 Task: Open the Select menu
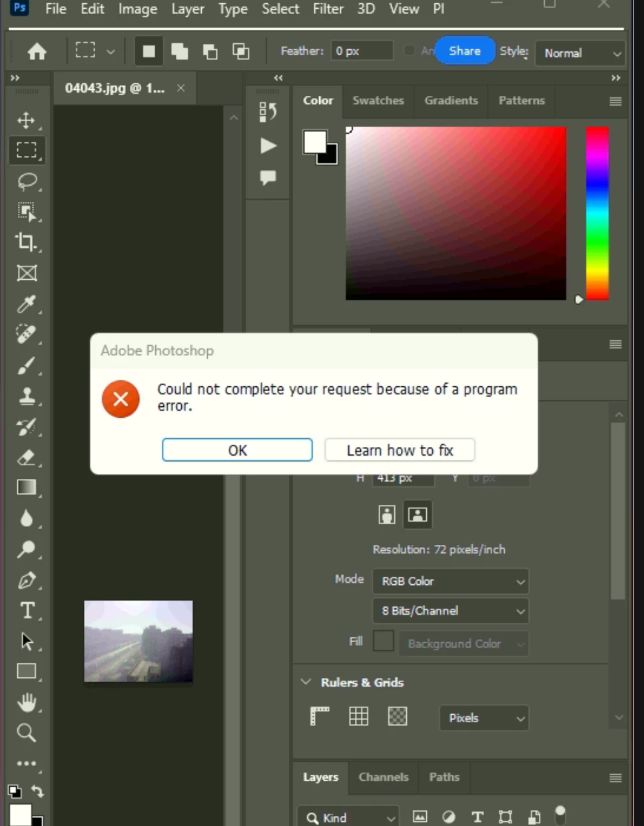click(280, 9)
